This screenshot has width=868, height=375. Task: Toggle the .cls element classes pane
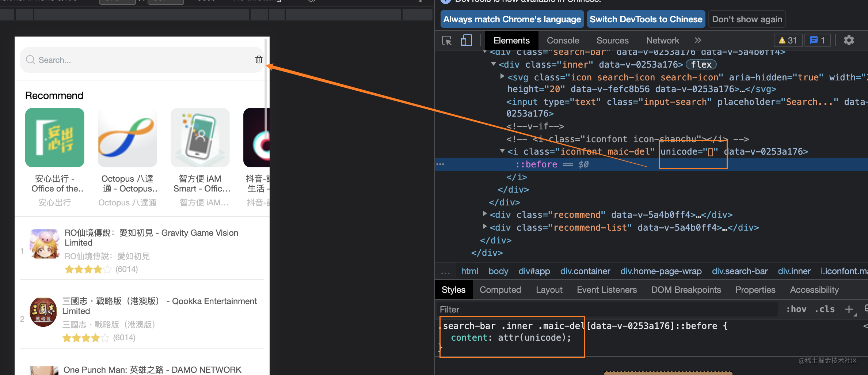pyautogui.click(x=825, y=309)
